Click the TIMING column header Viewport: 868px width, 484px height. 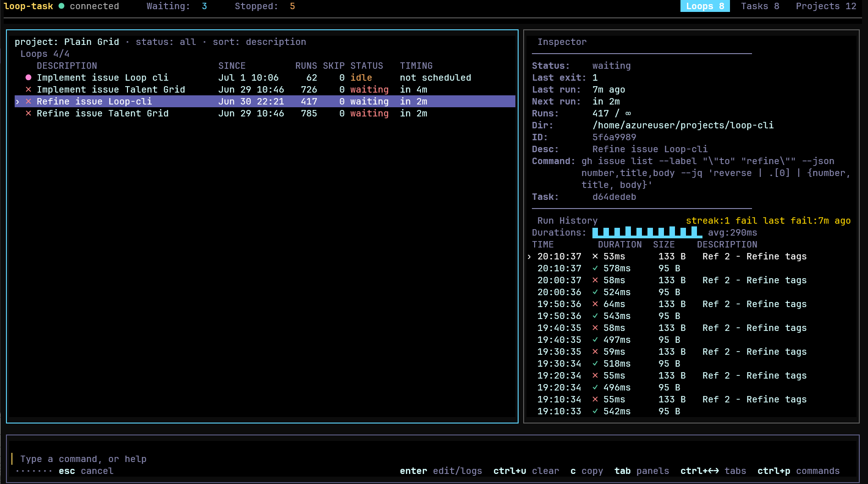(x=416, y=66)
